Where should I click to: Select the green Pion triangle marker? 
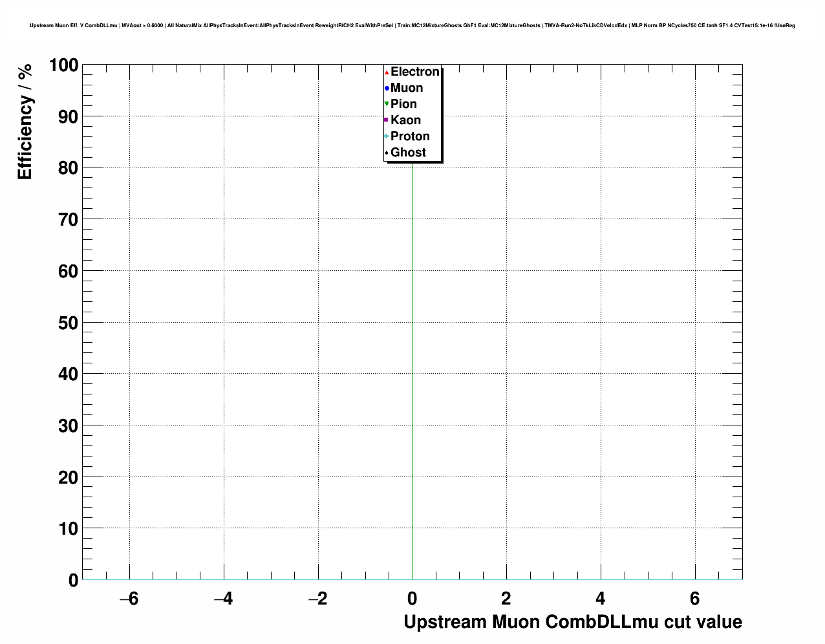pos(387,104)
